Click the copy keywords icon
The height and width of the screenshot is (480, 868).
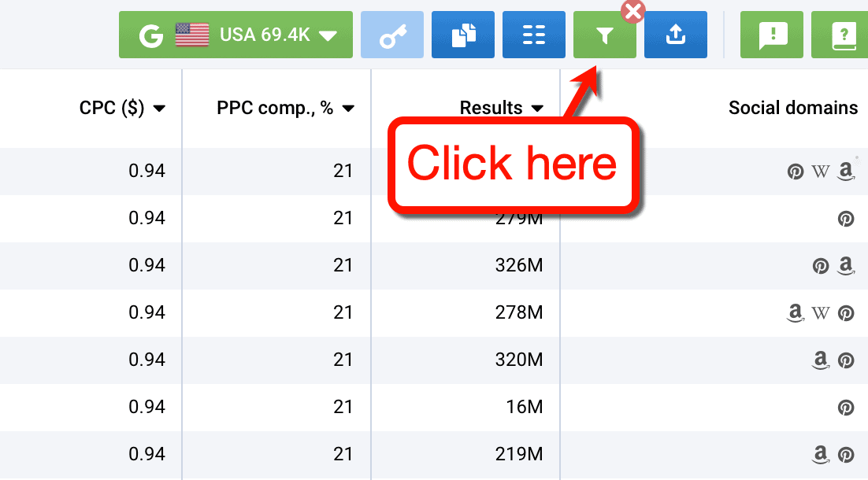462,35
